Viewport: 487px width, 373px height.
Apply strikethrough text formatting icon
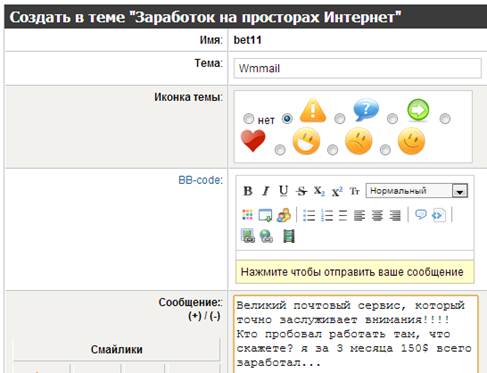(x=301, y=191)
